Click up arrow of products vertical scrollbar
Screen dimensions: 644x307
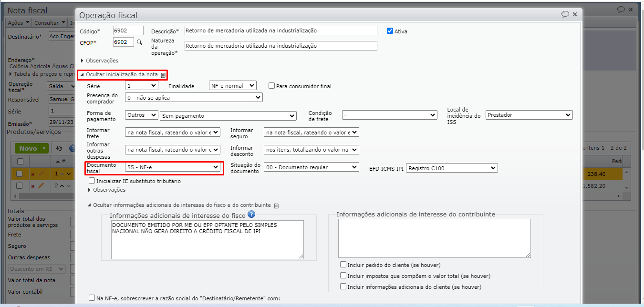click(x=627, y=172)
